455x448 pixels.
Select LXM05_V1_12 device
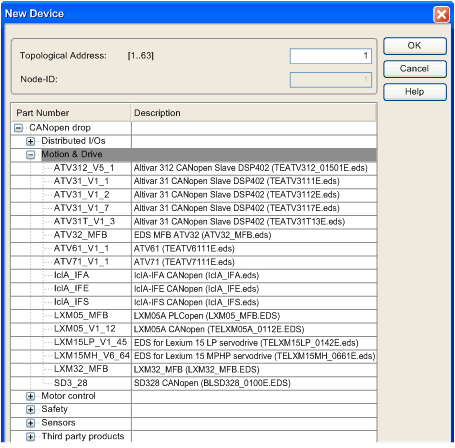coord(85,329)
